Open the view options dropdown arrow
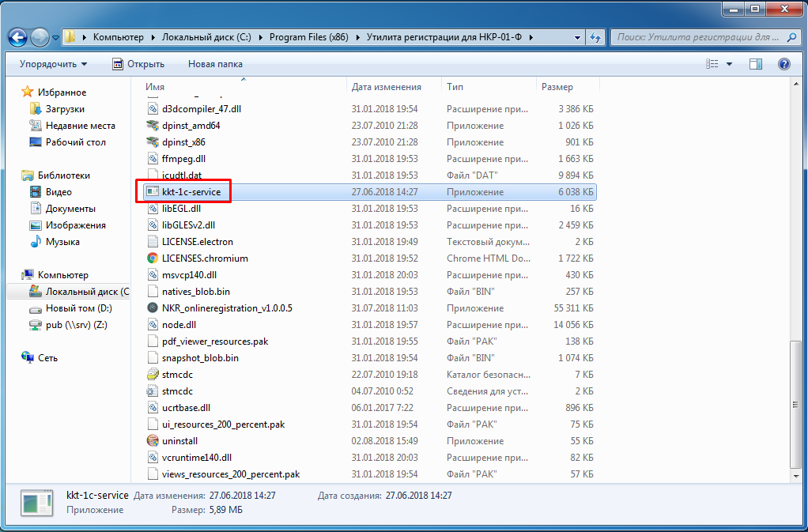The height and width of the screenshot is (532, 808). 729,64
